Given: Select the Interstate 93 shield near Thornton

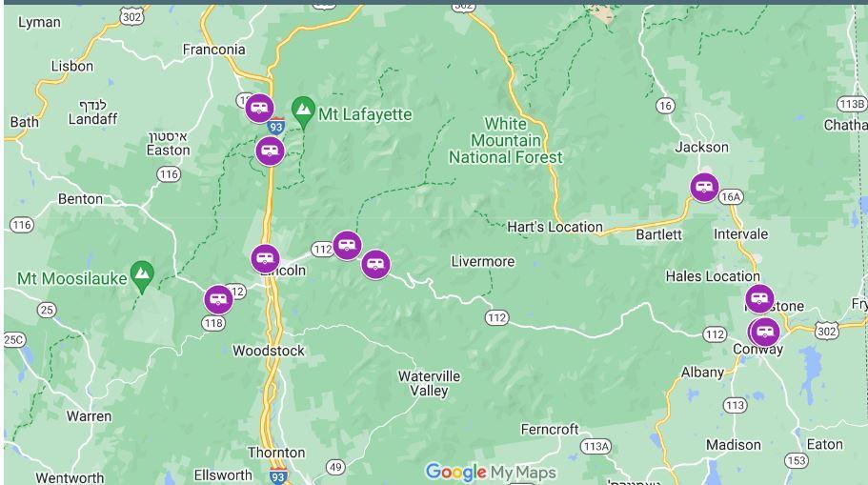Looking at the screenshot, I should (278, 476).
